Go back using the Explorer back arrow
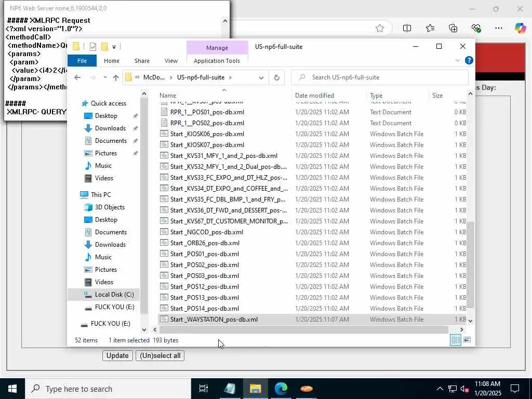Screen dimensions: 532x399 click(x=78, y=77)
